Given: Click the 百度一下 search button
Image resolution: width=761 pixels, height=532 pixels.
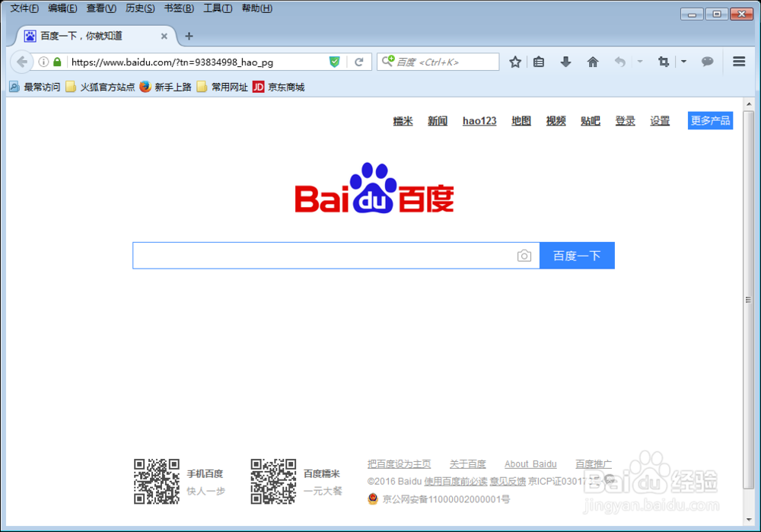Looking at the screenshot, I should coord(577,255).
